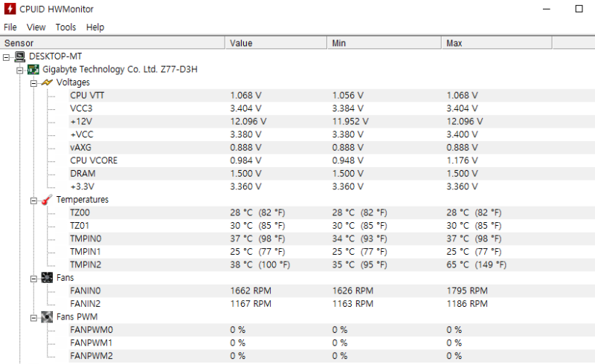Collapse the Fans PWM section
This screenshot has width=595, height=364.
pyautogui.click(x=33, y=317)
